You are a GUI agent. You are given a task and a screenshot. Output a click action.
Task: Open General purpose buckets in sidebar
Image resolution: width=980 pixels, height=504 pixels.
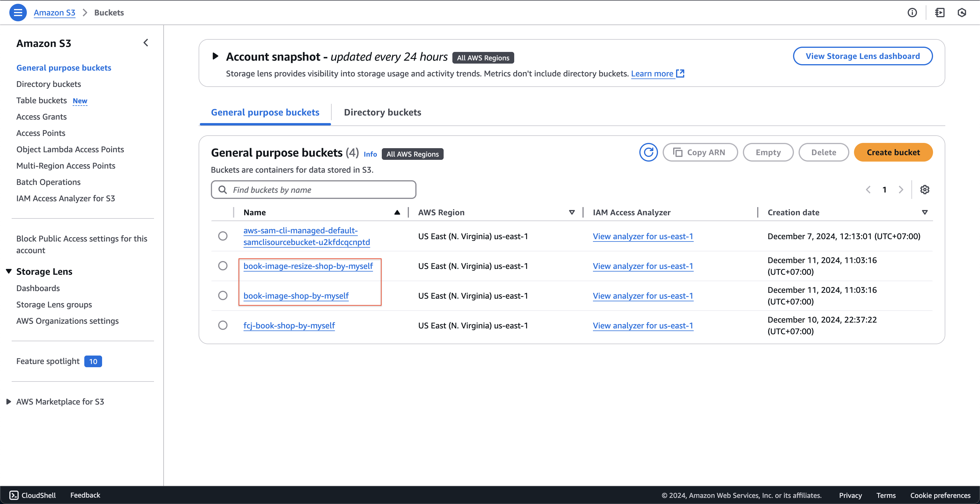pos(64,68)
